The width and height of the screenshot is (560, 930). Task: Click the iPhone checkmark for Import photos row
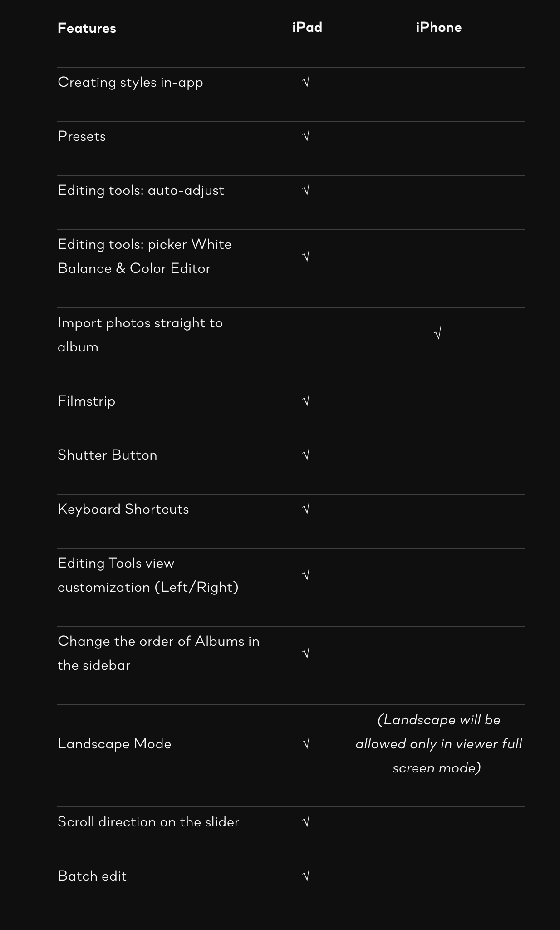pos(438,334)
